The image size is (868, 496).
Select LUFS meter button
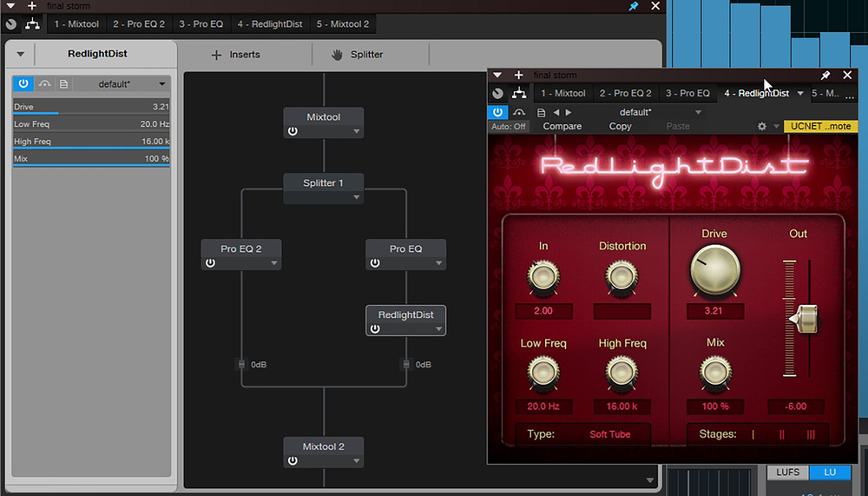point(787,473)
